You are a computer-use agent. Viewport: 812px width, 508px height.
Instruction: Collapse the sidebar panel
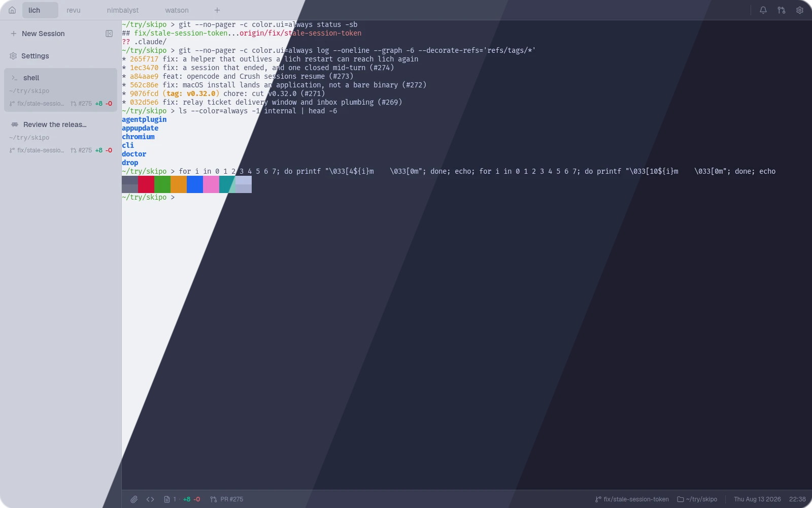tap(109, 34)
